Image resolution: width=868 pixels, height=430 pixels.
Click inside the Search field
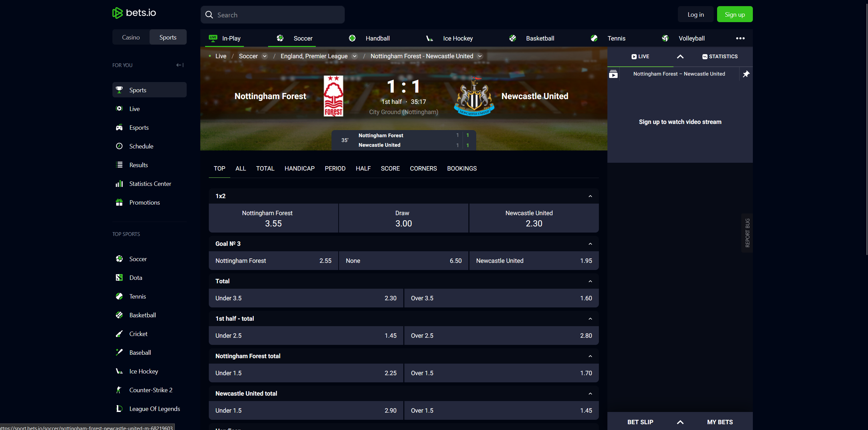[273, 15]
